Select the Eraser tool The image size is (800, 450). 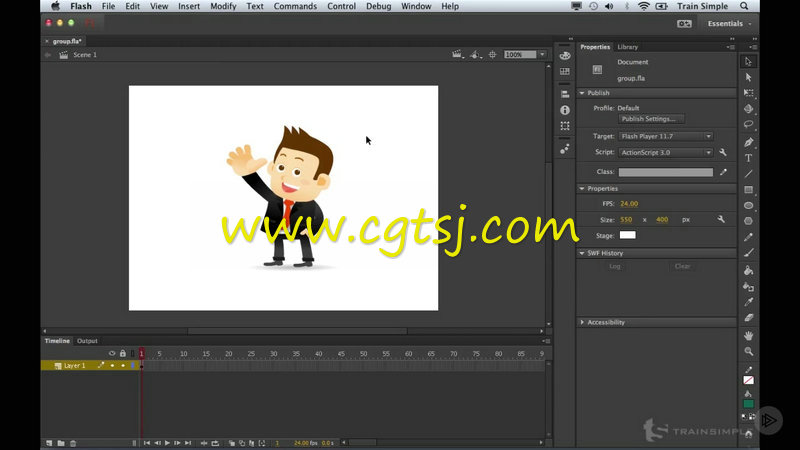pos(748,318)
